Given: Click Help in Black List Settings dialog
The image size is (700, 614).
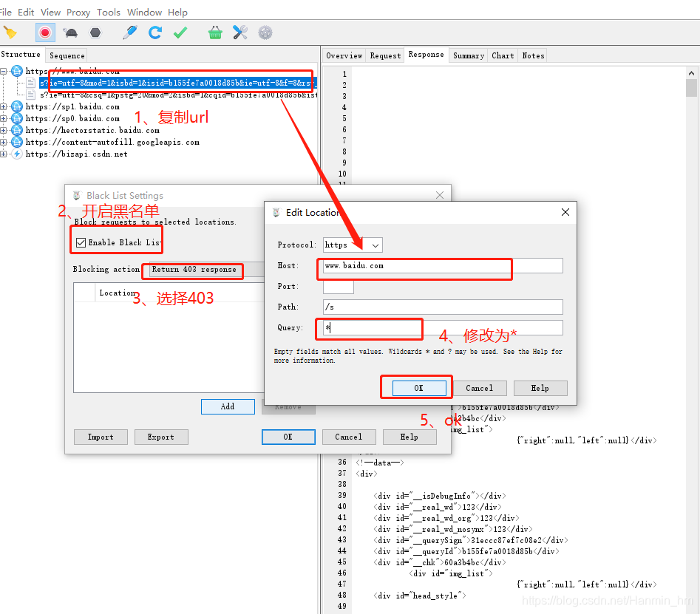Looking at the screenshot, I should [x=410, y=437].
